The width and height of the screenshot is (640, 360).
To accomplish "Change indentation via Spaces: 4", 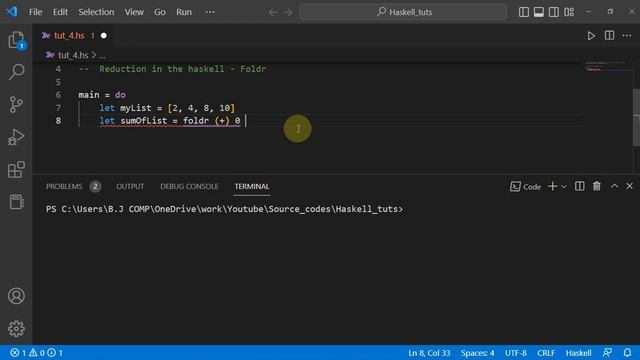I will coord(477,353).
